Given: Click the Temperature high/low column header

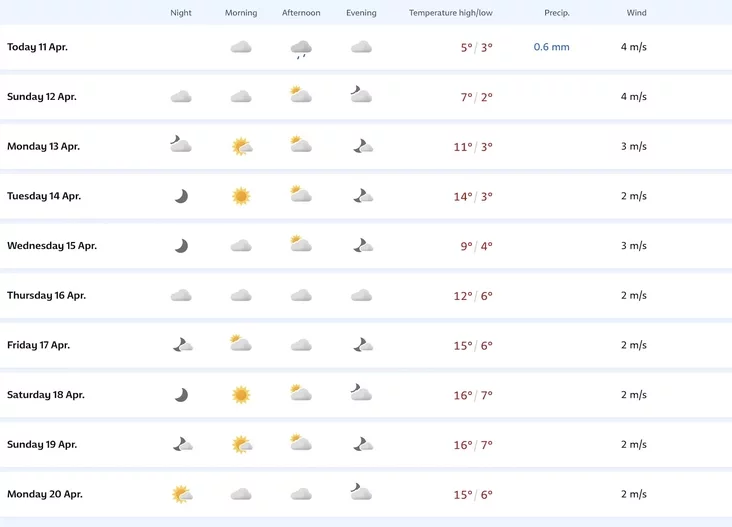Looking at the screenshot, I should coord(450,13).
